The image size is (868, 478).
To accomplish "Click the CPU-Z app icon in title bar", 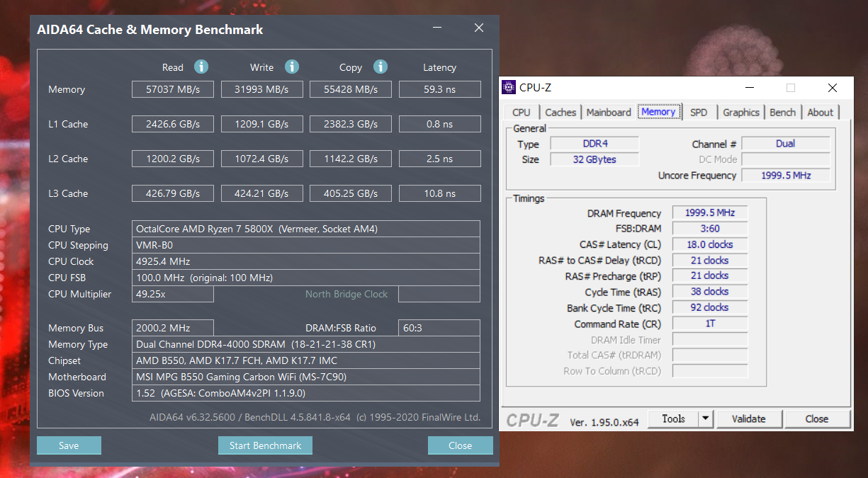I will click(509, 88).
